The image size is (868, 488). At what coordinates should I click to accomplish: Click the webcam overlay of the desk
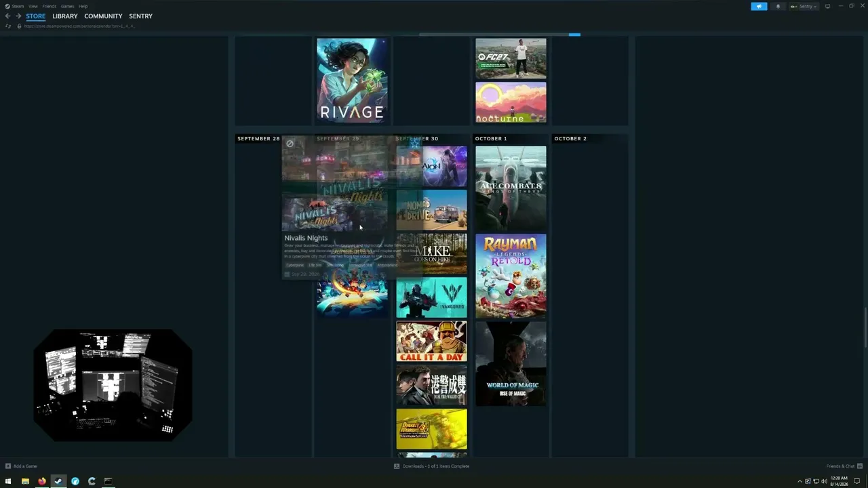coord(113,385)
